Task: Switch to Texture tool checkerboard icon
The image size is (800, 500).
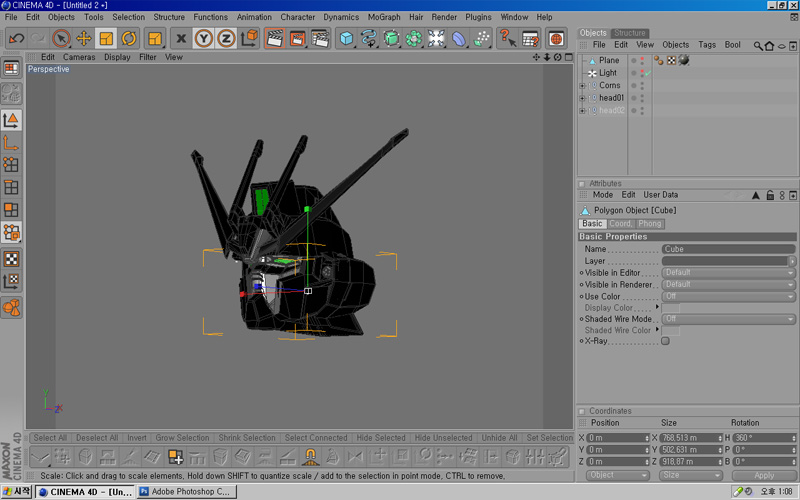Action: coord(11,259)
